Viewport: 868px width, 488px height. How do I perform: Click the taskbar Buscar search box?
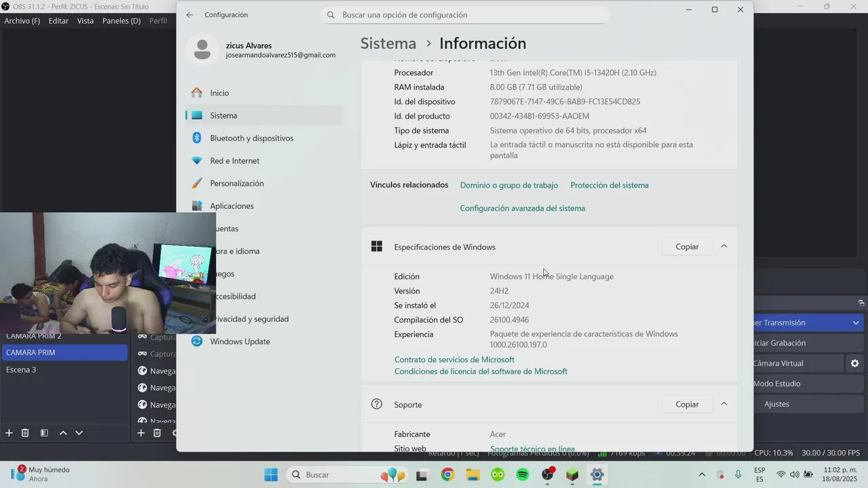point(346,474)
